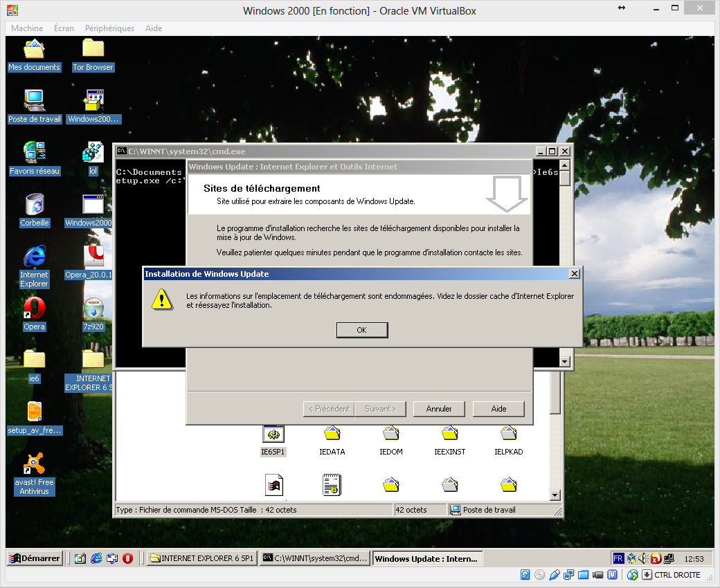Click OK in the Windows Update error dialog
The height and width of the screenshot is (588, 720).
[362, 330]
